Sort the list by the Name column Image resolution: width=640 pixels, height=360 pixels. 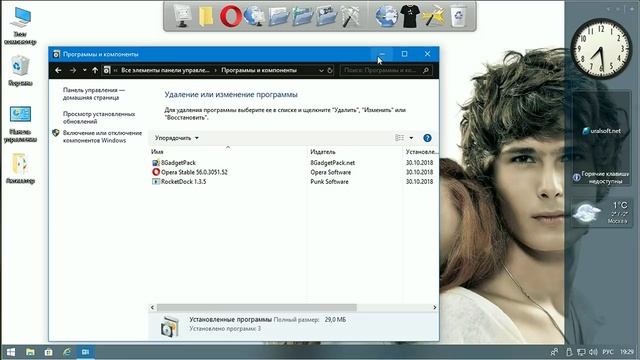point(228,152)
